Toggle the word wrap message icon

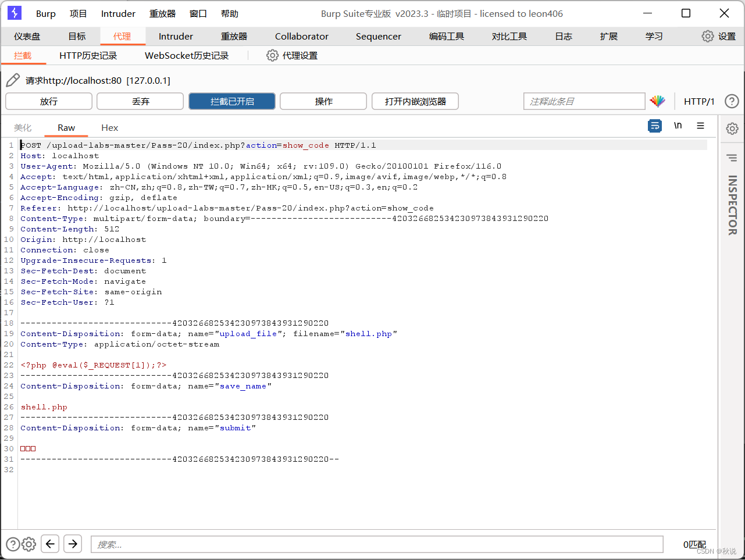pos(655,126)
